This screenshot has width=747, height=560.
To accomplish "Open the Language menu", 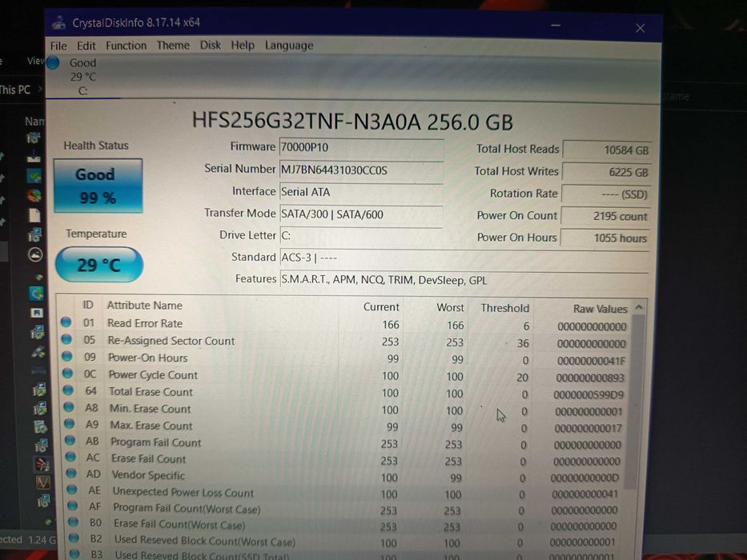I will 289,46.
